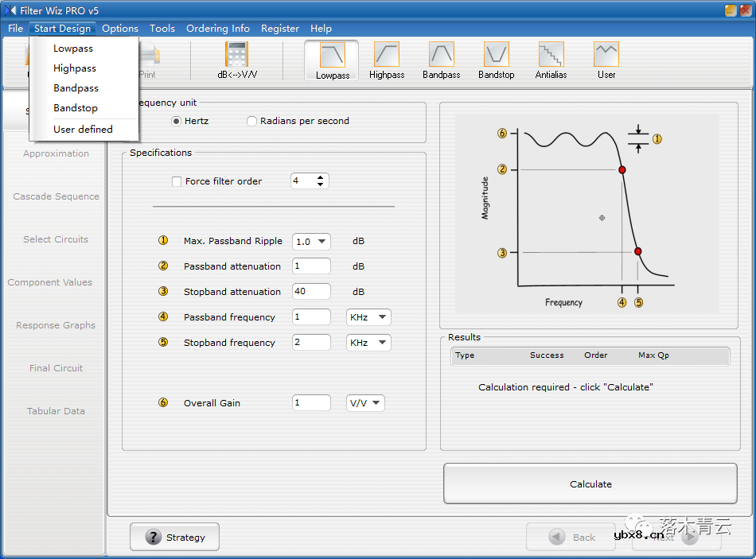
Task: Click the Stopband attenuation input field
Action: click(x=311, y=292)
